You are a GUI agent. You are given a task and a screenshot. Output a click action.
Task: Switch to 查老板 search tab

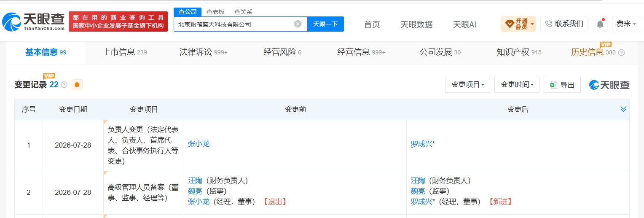(215, 12)
